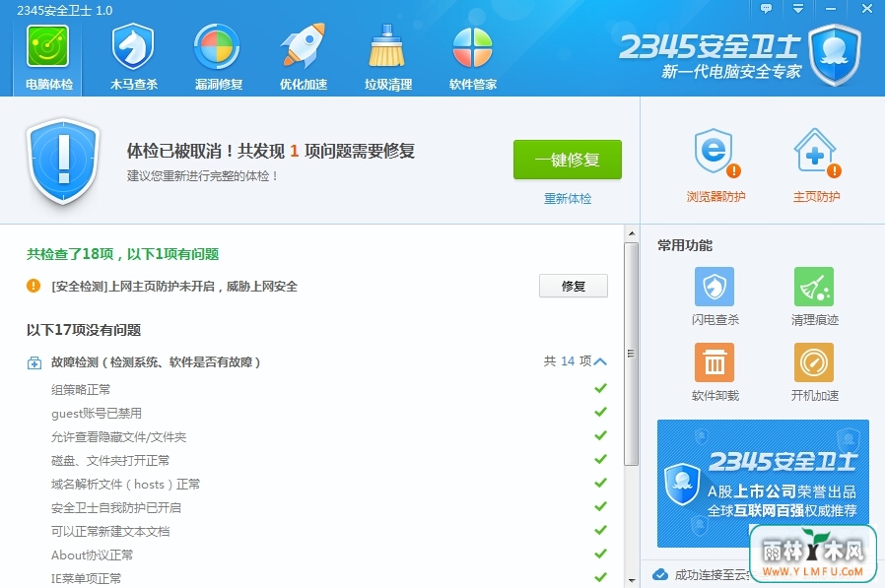Image resolution: width=885 pixels, height=588 pixels.
Task: Open the 电脑体检 radar icon tab
Action: click(x=48, y=58)
